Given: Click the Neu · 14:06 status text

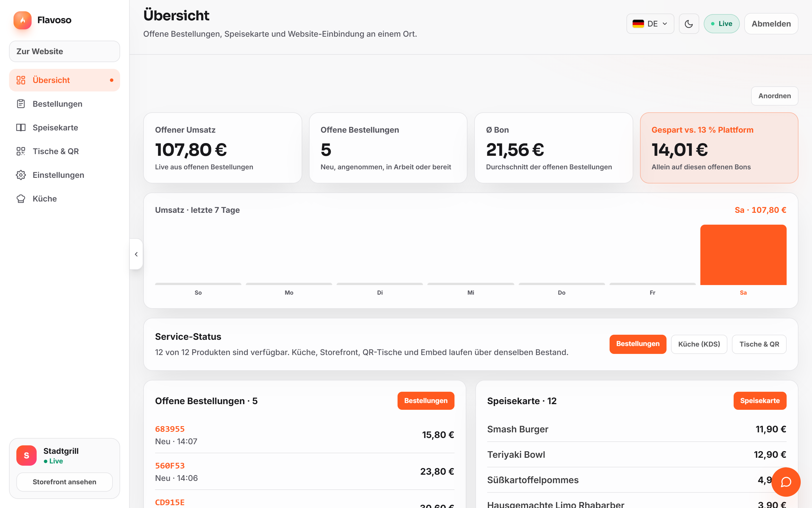Looking at the screenshot, I should [x=176, y=478].
